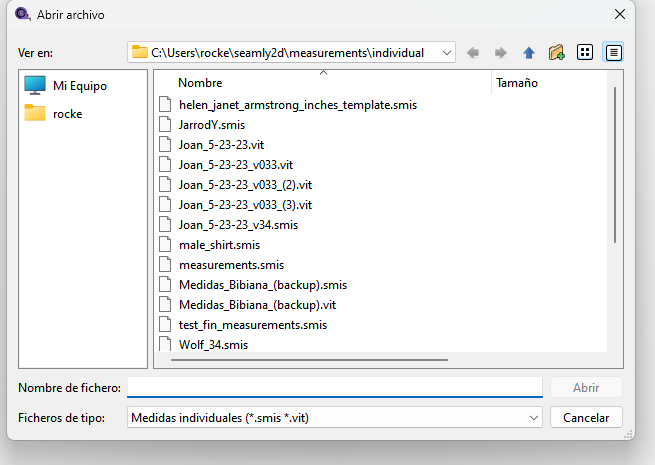Sort files by Tamaño column header

point(517,83)
